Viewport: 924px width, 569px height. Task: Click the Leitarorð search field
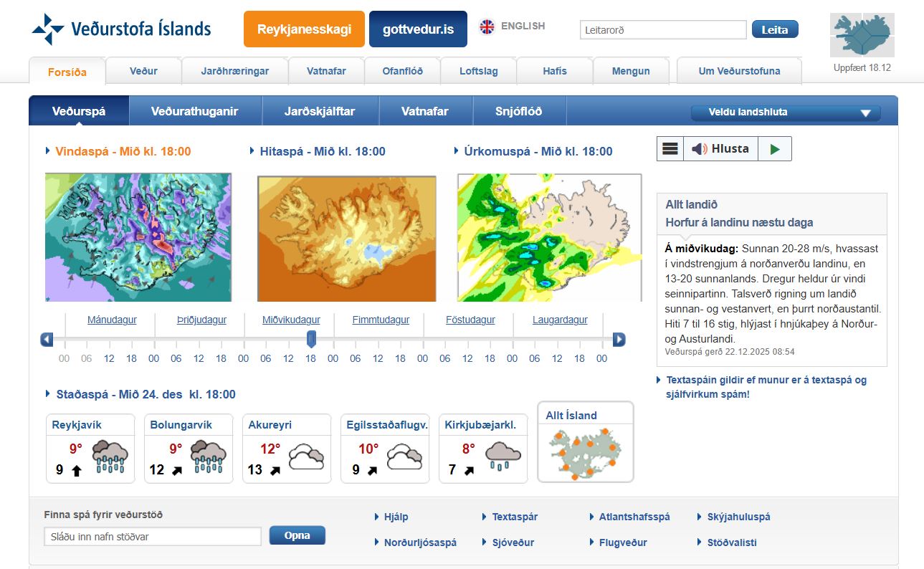pos(662,30)
